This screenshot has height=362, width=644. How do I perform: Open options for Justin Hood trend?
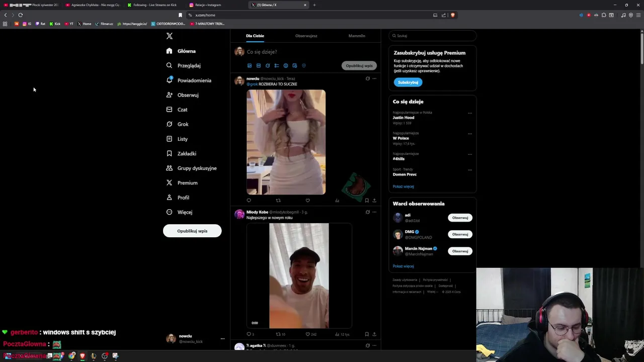(470, 113)
